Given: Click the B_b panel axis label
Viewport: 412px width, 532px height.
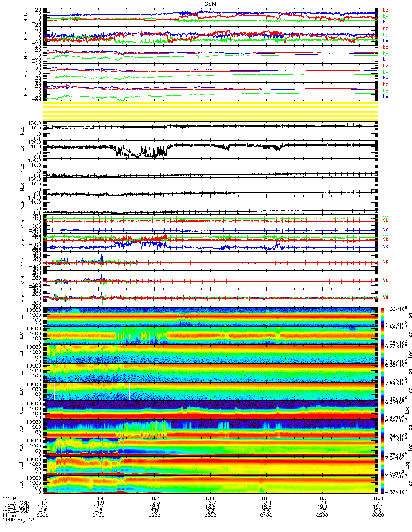Looking at the screenshot, I should (x=26, y=18).
